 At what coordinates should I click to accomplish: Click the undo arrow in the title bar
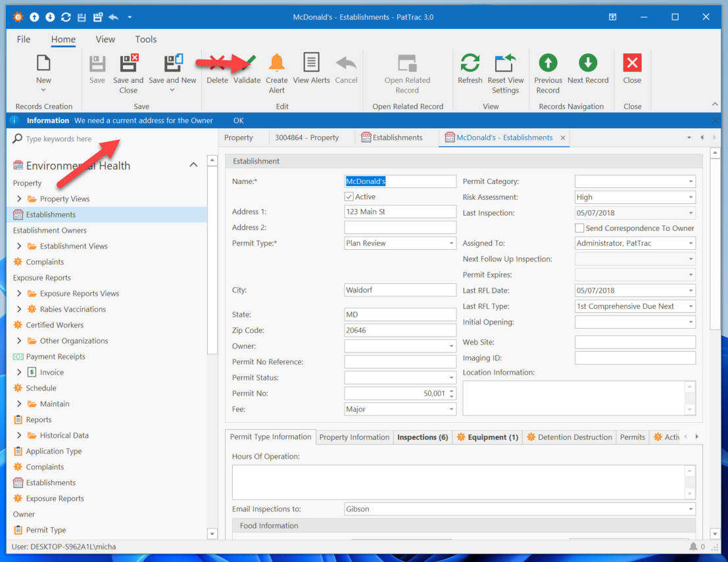pyautogui.click(x=114, y=17)
